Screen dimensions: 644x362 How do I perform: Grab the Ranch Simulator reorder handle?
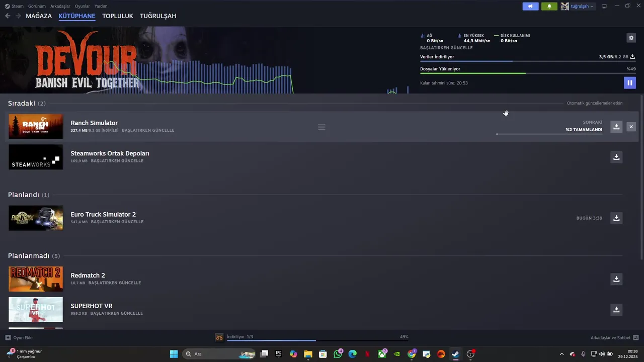321,127
